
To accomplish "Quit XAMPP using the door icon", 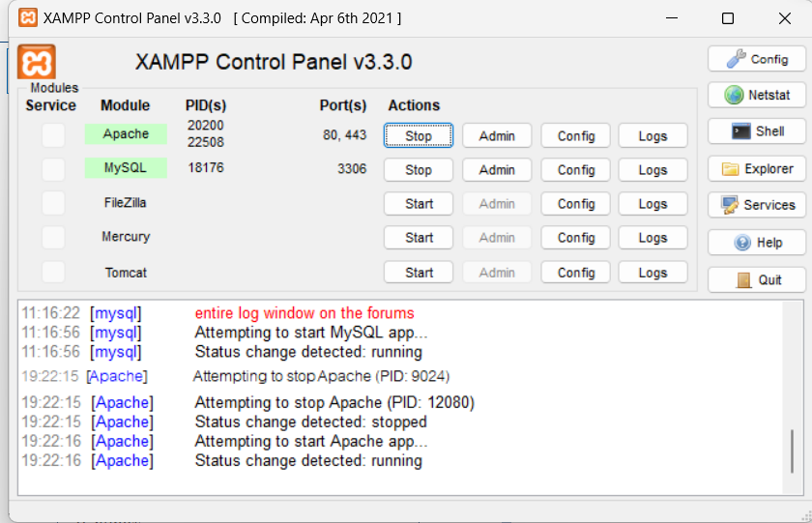I will pos(756,279).
